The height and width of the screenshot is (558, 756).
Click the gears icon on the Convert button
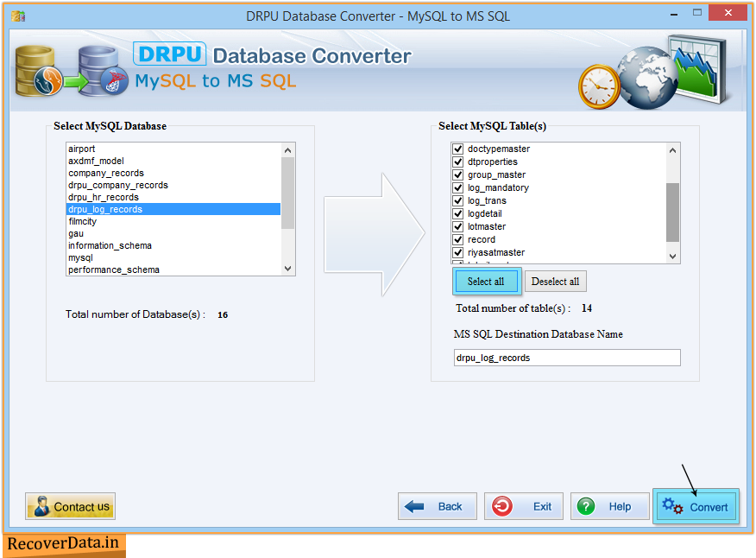(x=672, y=506)
